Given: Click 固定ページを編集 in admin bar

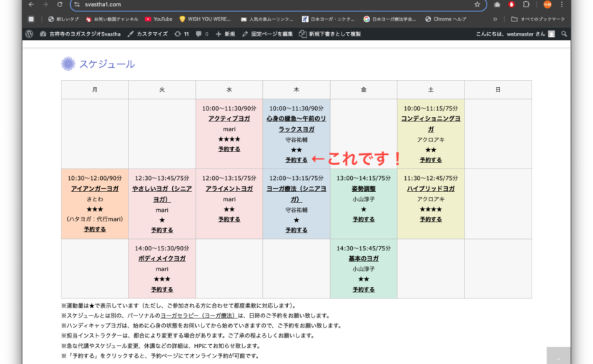Looking at the screenshot, I should coord(267,34).
